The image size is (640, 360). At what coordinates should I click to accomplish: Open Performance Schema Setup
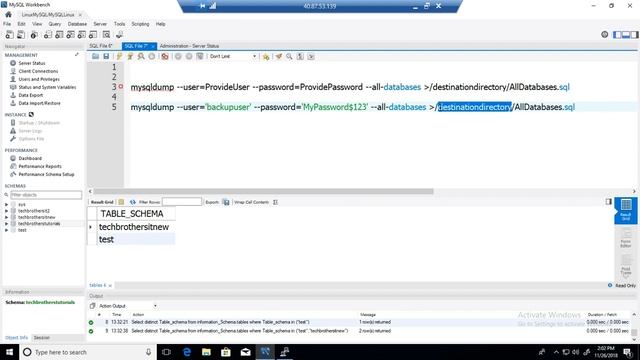(46, 174)
